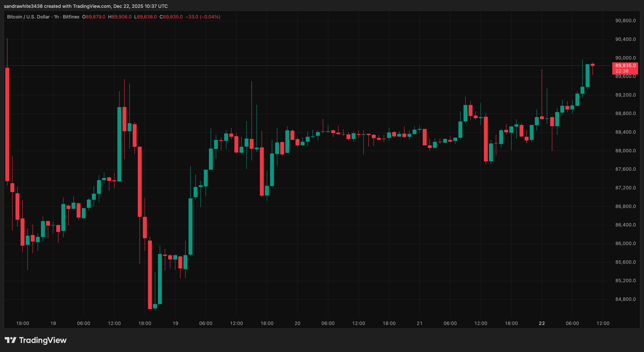Image resolution: width=644 pixels, height=352 pixels.
Task: Open the 1h timeframe selector
Action: coord(56,17)
